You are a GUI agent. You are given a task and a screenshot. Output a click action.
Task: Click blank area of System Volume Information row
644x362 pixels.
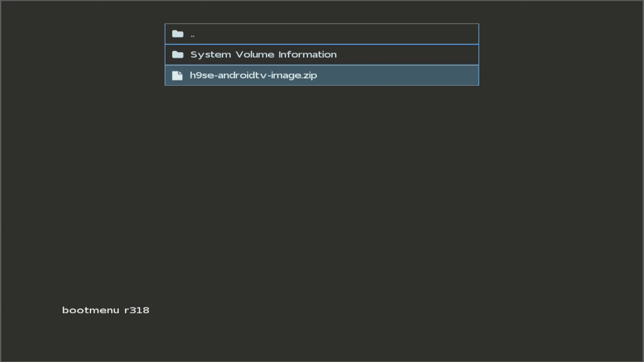(x=402, y=55)
